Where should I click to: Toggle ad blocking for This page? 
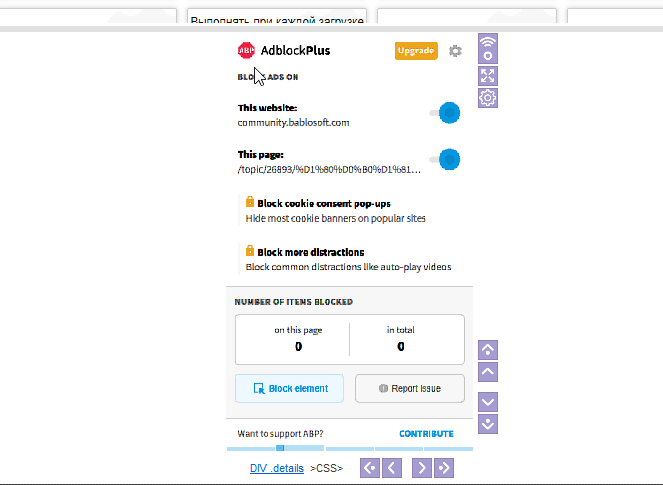[x=445, y=159]
